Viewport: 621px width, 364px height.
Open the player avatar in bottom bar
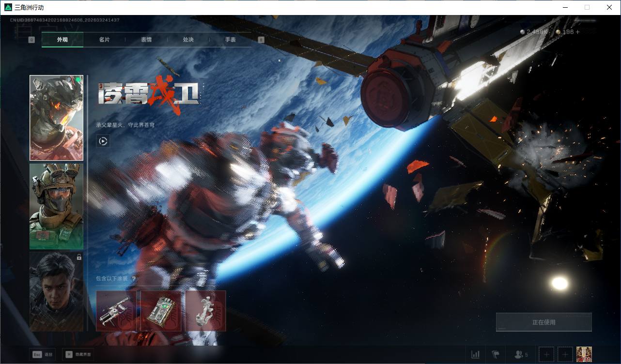pyautogui.click(x=584, y=355)
